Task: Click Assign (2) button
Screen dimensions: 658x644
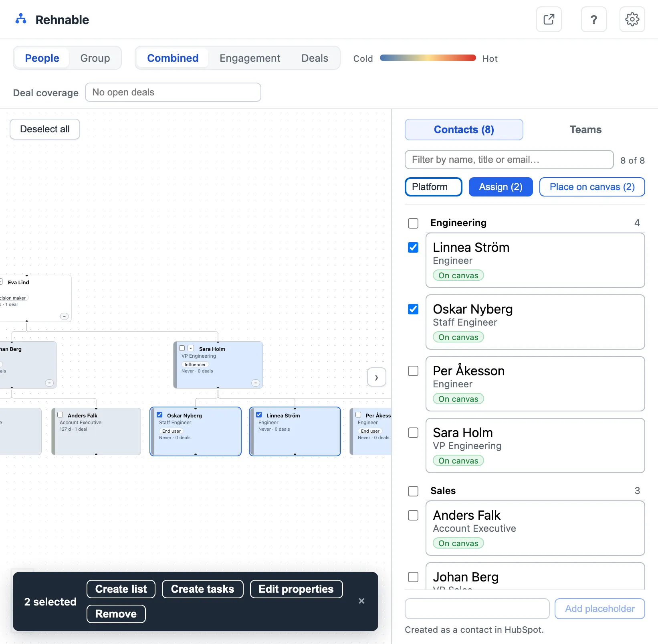Action: [501, 187]
